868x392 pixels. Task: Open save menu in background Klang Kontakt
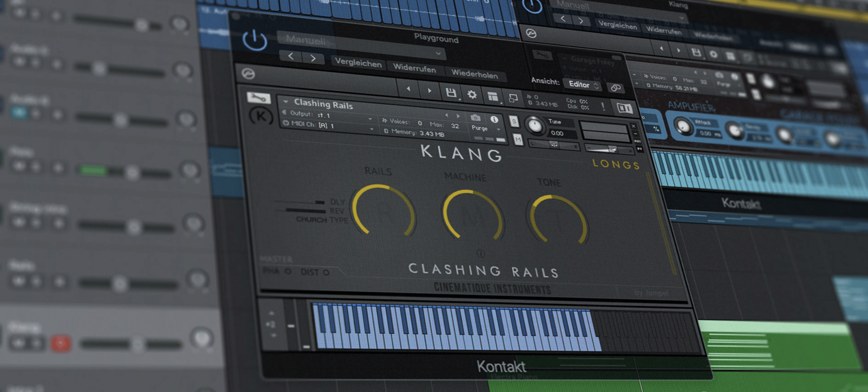pos(696,53)
